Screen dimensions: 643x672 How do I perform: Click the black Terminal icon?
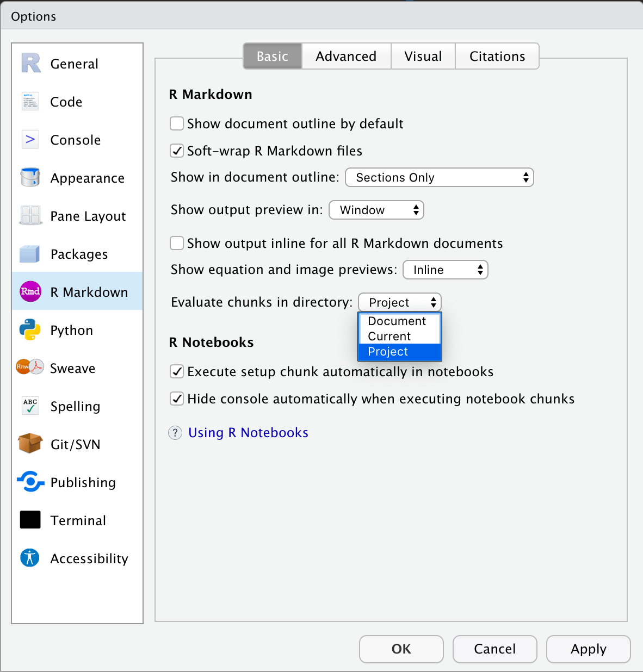click(30, 520)
